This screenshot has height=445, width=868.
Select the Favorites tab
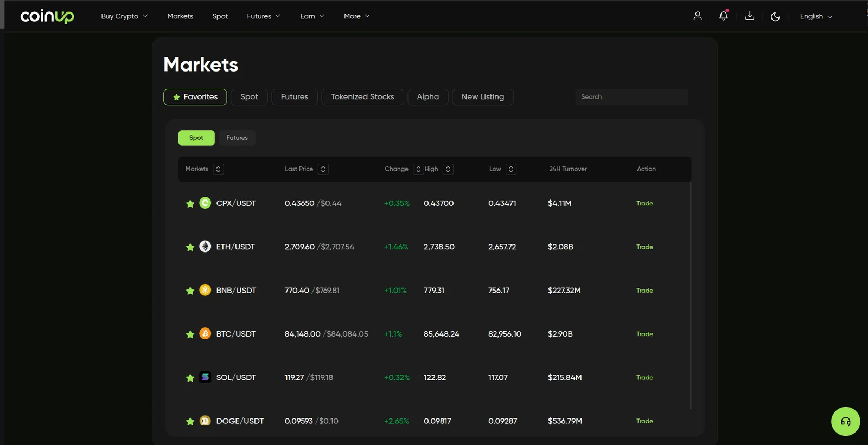pyautogui.click(x=195, y=97)
